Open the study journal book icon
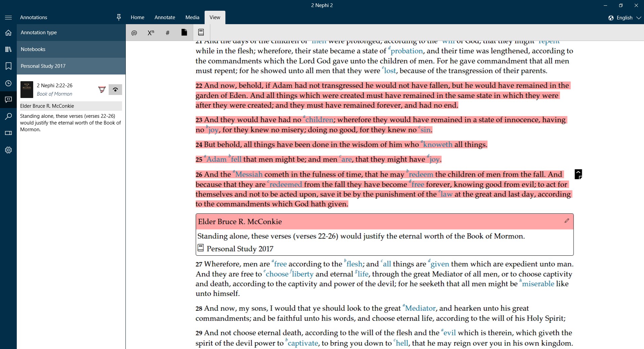Image resolution: width=644 pixels, height=349 pixels. pos(201,32)
